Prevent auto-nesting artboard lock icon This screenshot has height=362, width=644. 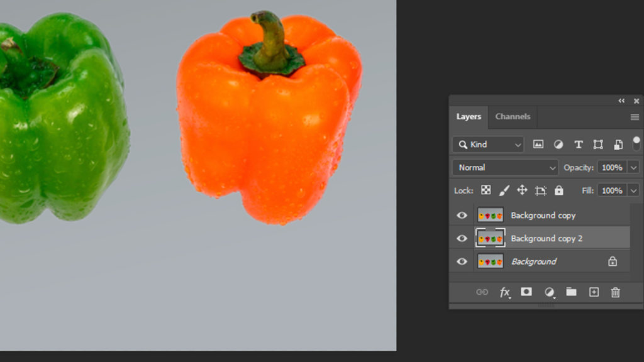tap(540, 190)
